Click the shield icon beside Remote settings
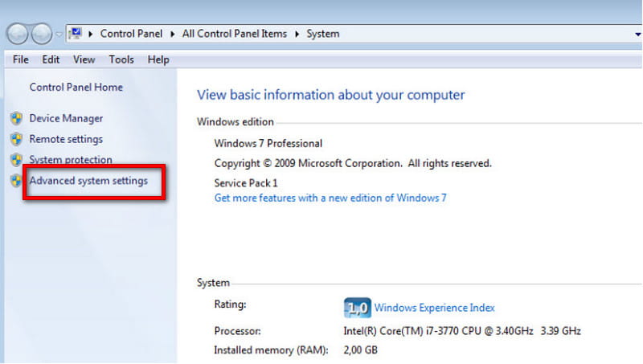 (x=16, y=139)
